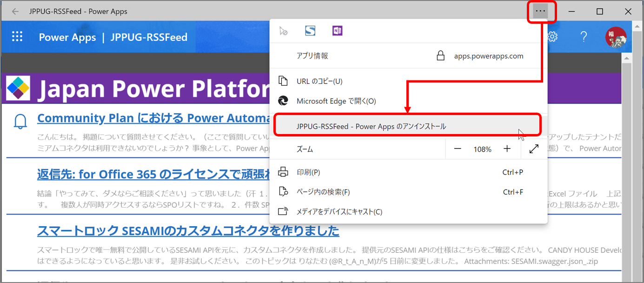Click the lock icon beside apps.powerapps.com

pyautogui.click(x=439, y=55)
